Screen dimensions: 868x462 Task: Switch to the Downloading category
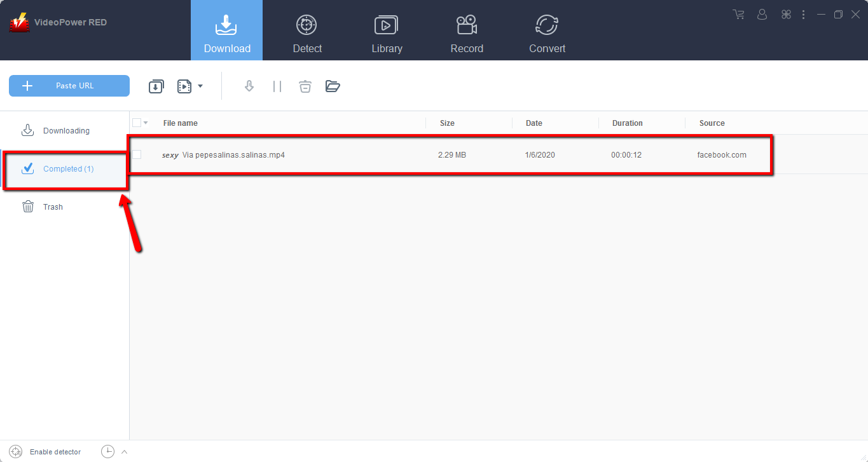(x=65, y=130)
